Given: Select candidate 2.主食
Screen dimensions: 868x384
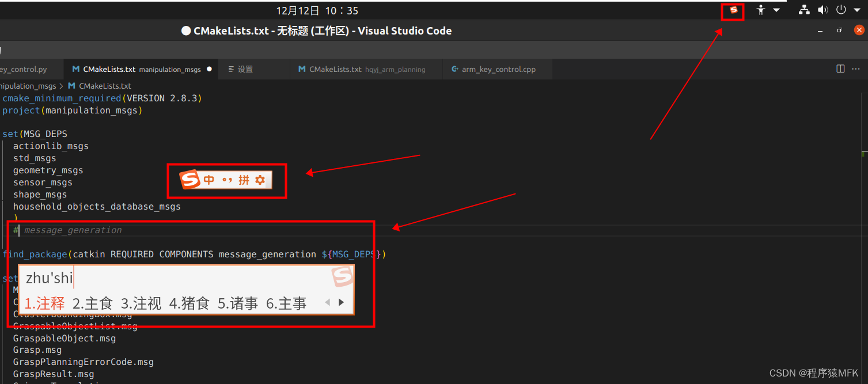Looking at the screenshot, I should pos(93,303).
